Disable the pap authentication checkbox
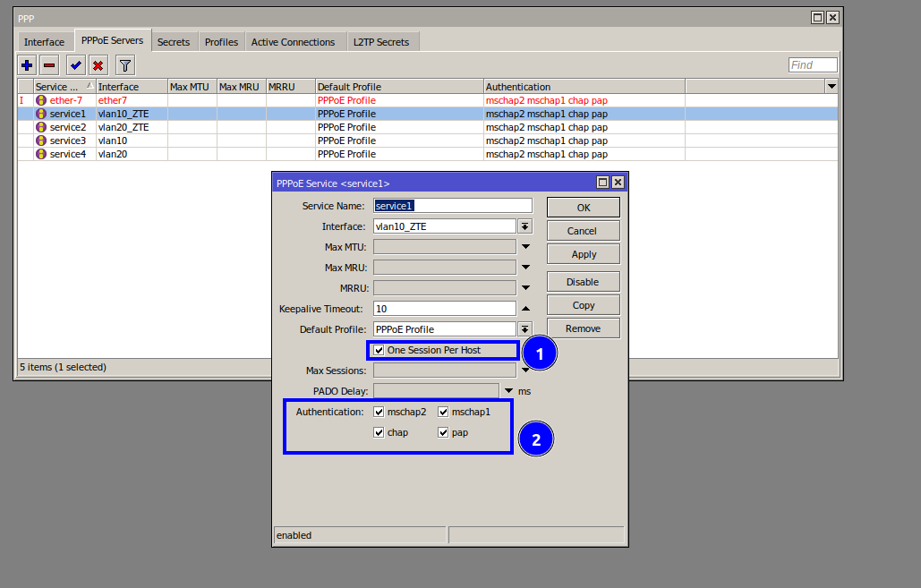Screen dimensions: 921x588 point(443,432)
